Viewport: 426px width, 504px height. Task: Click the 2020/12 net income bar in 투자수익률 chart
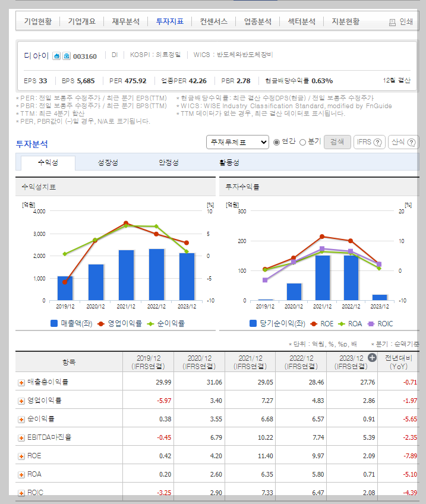tap(294, 292)
